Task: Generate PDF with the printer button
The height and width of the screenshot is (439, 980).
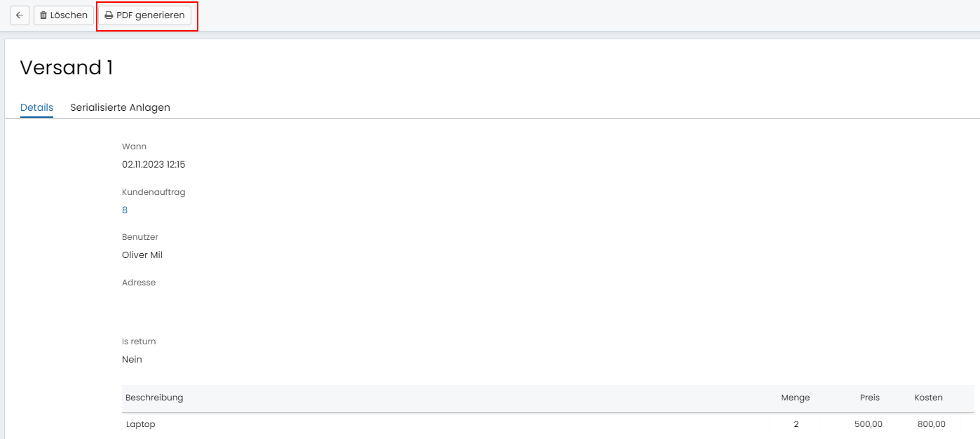Action: coord(145,15)
